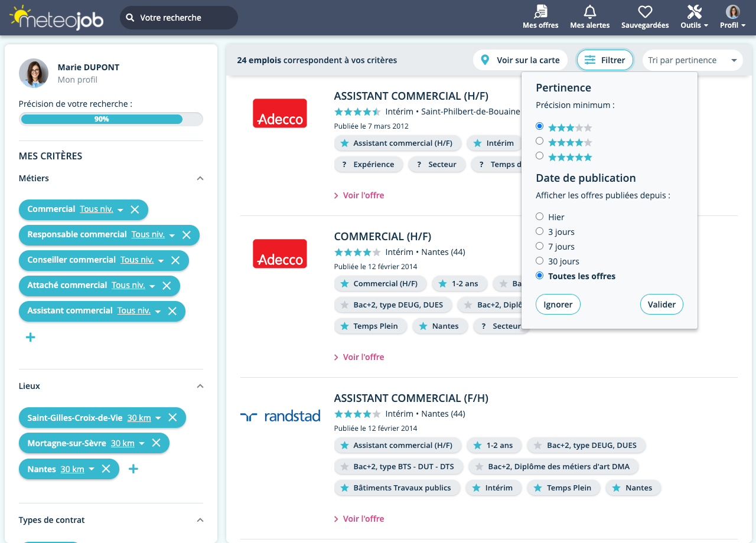Remove Attaché commercial criterion
The height and width of the screenshot is (543, 756).
[167, 286]
